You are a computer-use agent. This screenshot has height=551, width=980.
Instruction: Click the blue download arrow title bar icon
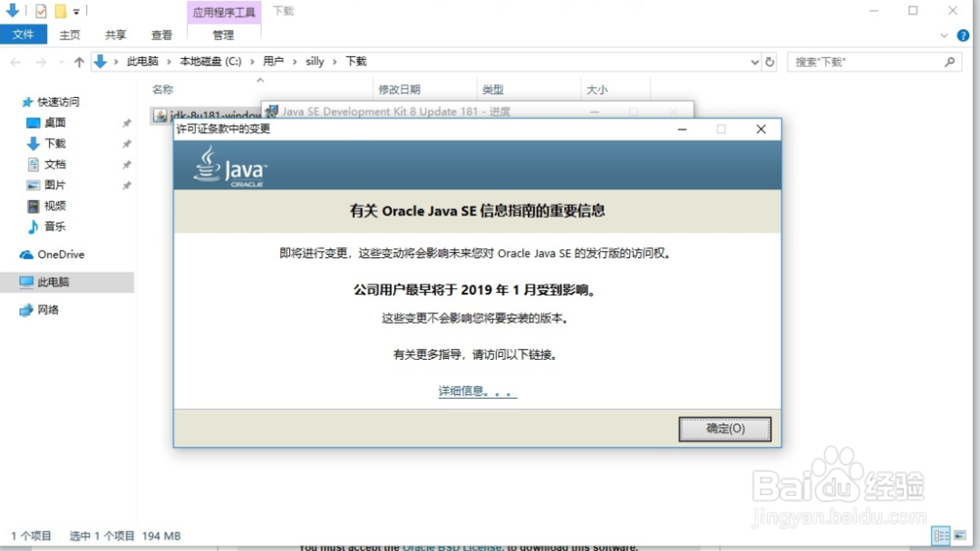click(12, 11)
